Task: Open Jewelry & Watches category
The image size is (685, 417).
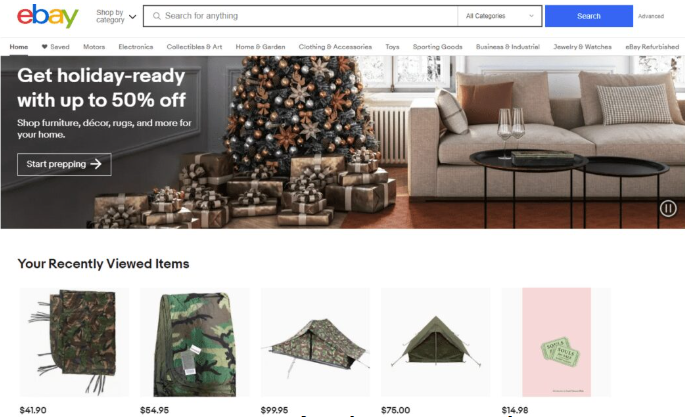Action: pyautogui.click(x=582, y=47)
